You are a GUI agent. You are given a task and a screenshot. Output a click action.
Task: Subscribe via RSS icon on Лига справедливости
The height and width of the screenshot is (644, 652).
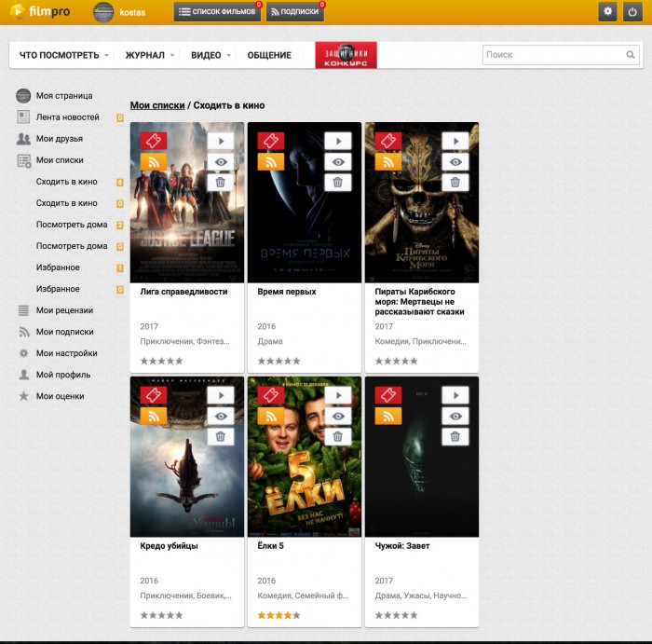(154, 161)
